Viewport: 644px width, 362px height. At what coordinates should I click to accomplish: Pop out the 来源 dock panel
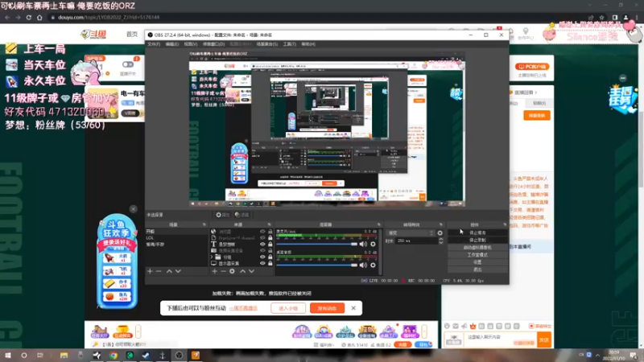point(270,224)
